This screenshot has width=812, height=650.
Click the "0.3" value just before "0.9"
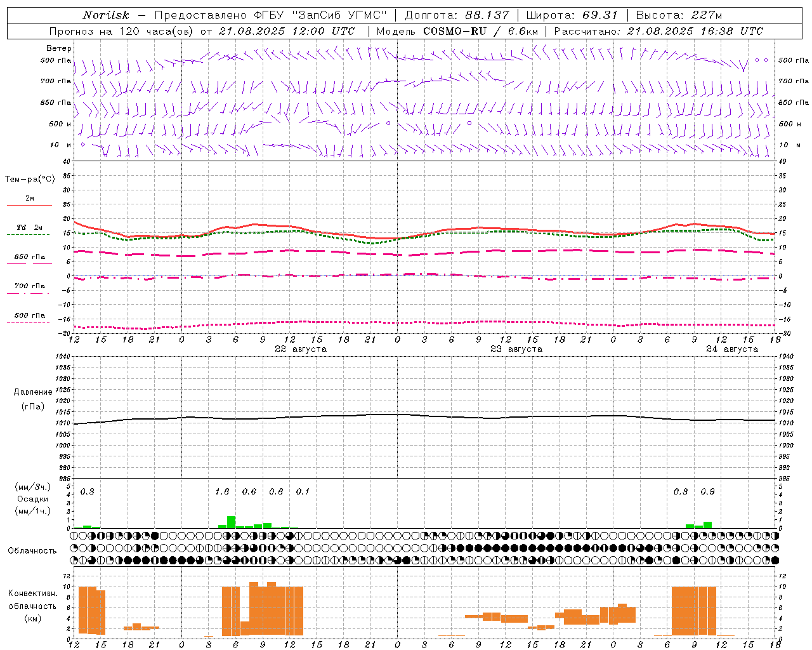[x=681, y=492]
